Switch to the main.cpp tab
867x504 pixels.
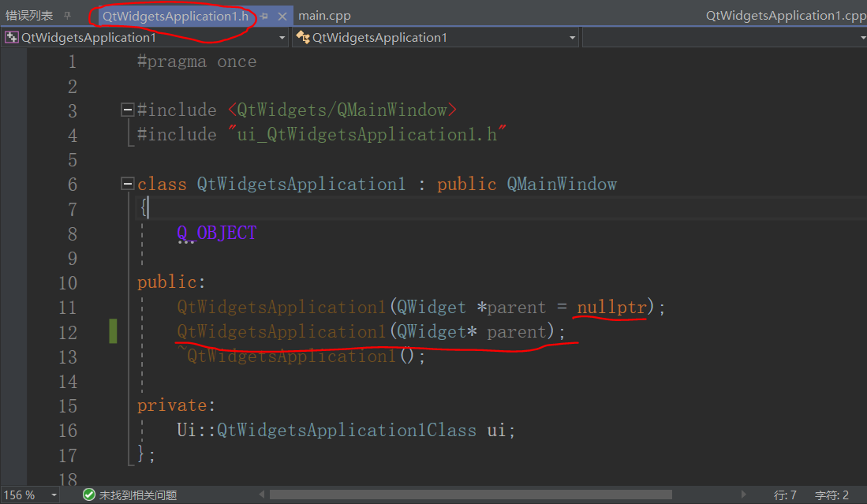point(323,15)
